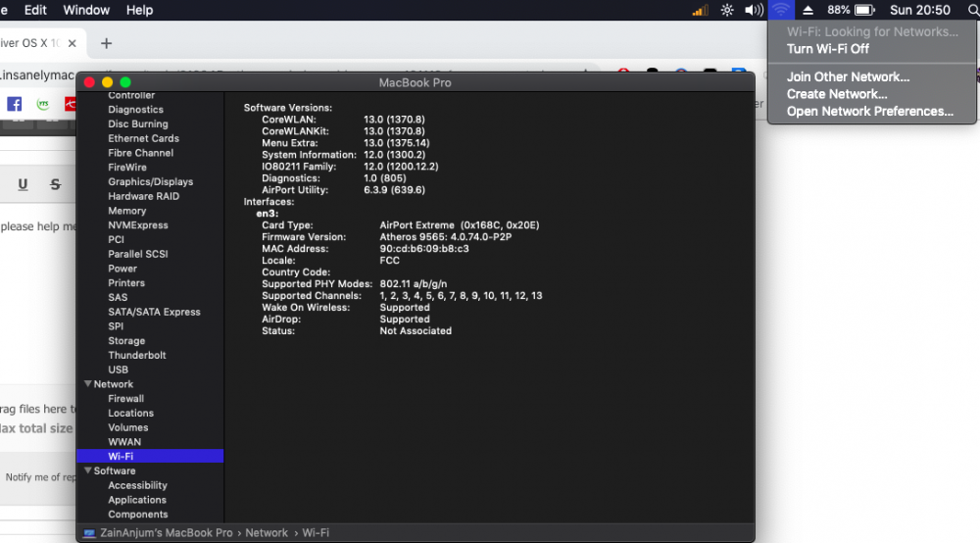Click the Not Associated status value
Screen dimensions: 980x543
[416, 330]
